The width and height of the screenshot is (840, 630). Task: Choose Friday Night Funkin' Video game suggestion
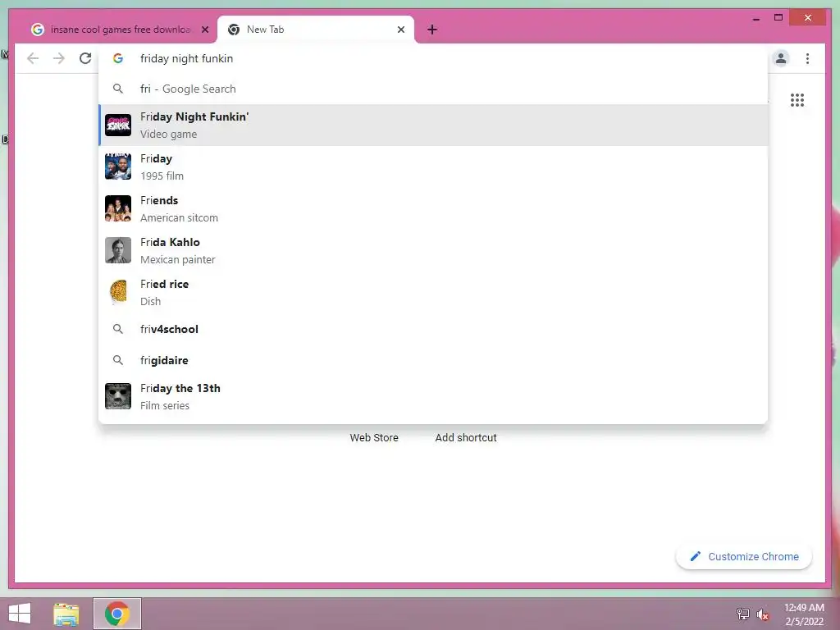(x=433, y=126)
